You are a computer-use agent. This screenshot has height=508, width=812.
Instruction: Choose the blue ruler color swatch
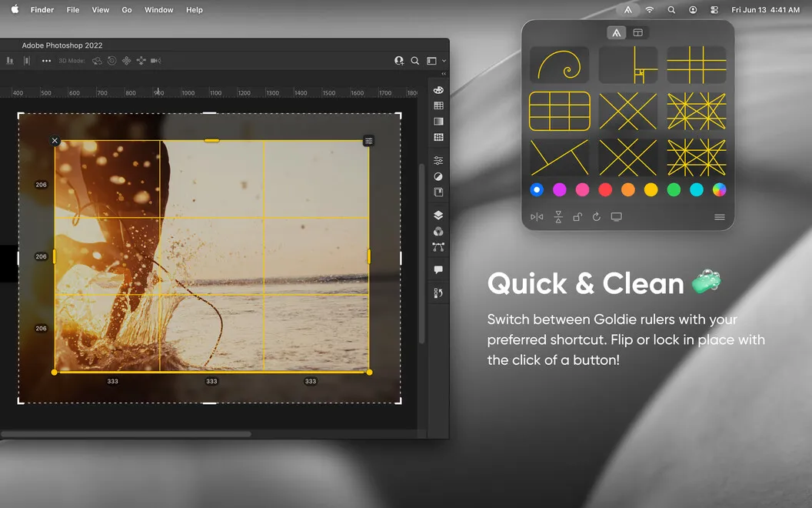pos(537,189)
